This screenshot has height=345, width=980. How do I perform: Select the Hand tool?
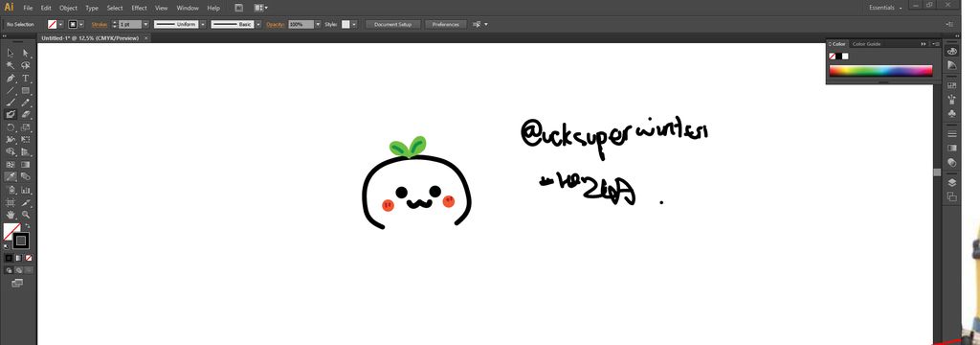[11, 215]
